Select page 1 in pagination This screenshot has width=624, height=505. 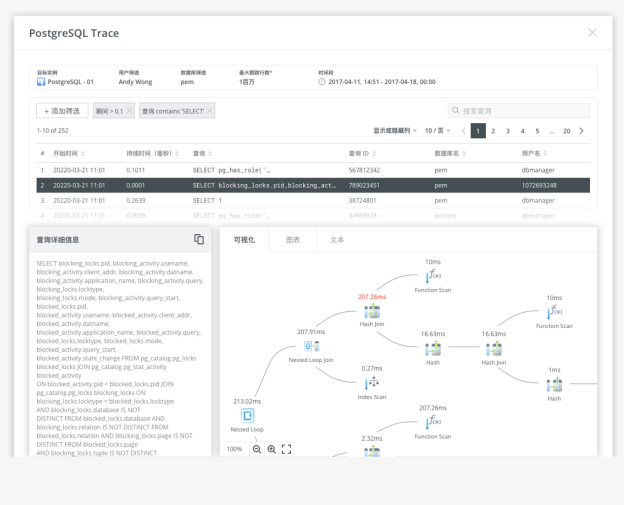coord(478,131)
